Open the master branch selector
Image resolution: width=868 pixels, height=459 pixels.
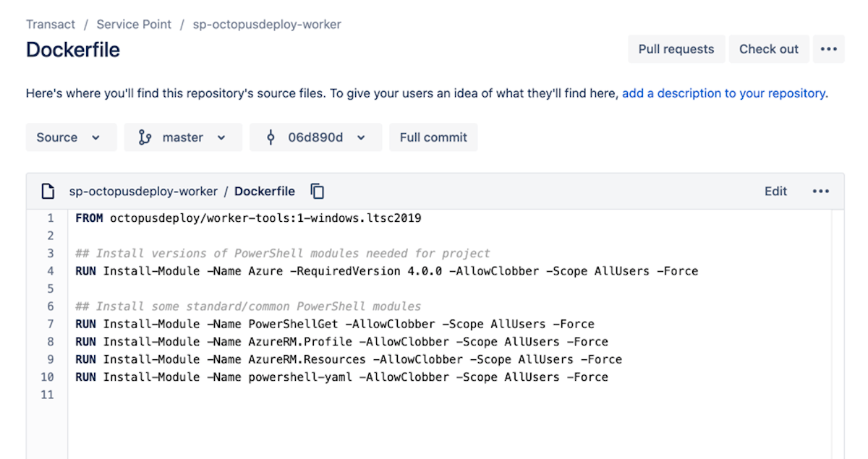point(183,137)
